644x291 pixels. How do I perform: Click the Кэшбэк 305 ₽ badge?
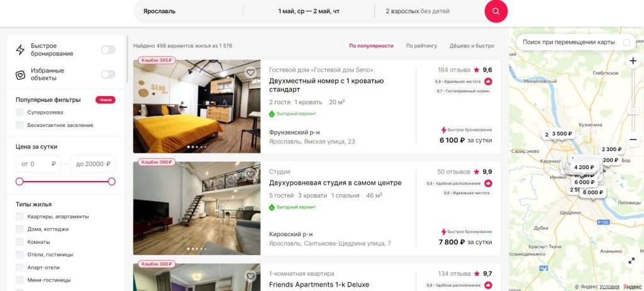coord(157,60)
